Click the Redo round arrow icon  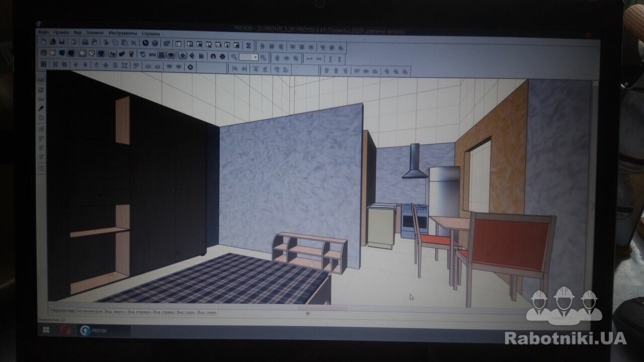154,42
